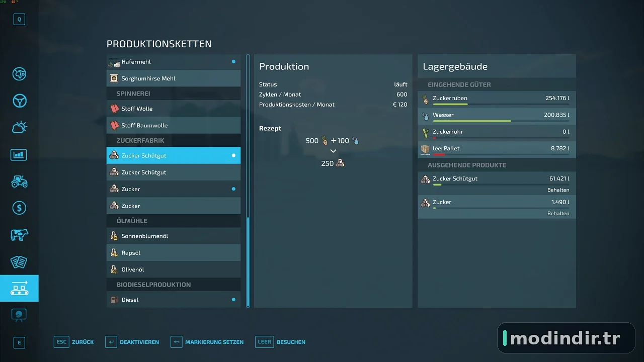Click the Q key page-up button
The image size is (644, 362).
tap(19, 20)
